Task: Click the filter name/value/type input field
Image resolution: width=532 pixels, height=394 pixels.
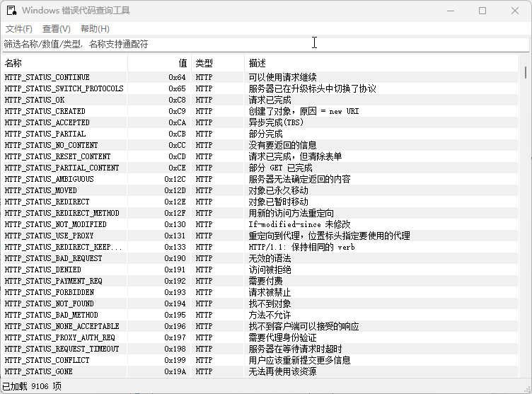Action: click(266, 44)
